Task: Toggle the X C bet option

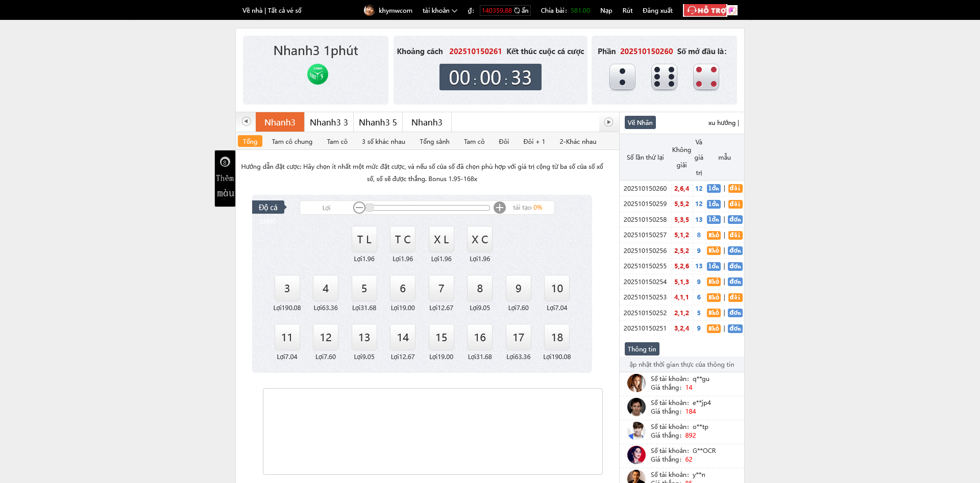Action: (x=480, y=240)
